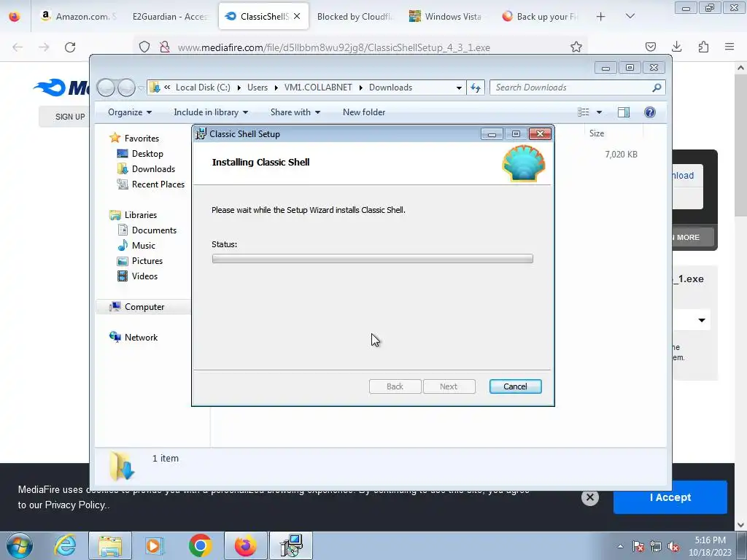Open Explorer's address history dropdown arrow

click(459, 87)
